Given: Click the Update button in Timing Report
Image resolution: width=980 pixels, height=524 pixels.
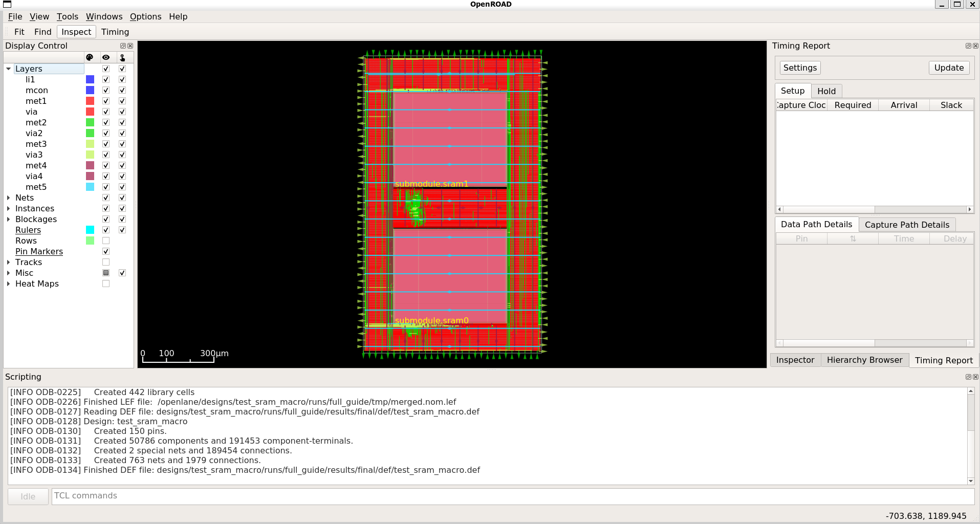Looking at the screenshot, I should click(x=949, y=68).
